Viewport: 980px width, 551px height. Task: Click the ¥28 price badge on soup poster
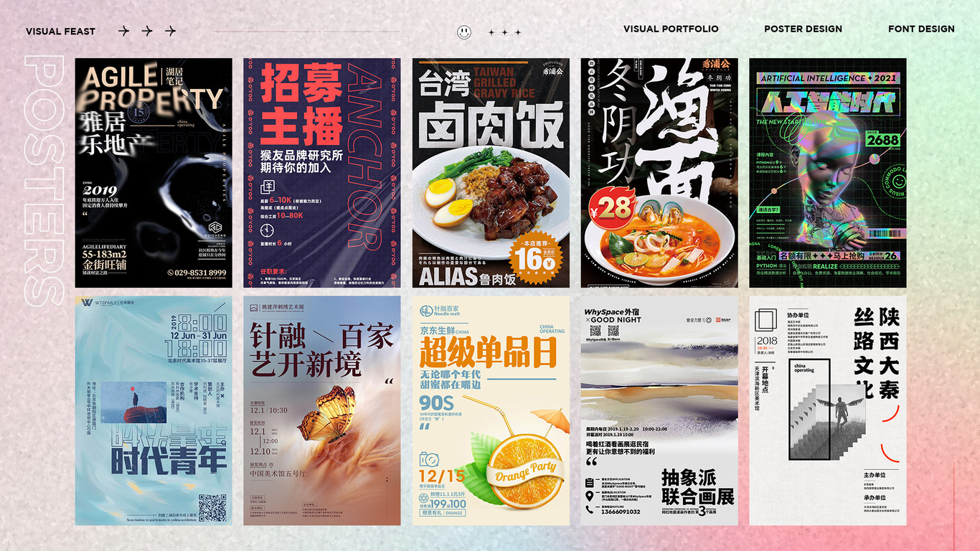(613, 207)
